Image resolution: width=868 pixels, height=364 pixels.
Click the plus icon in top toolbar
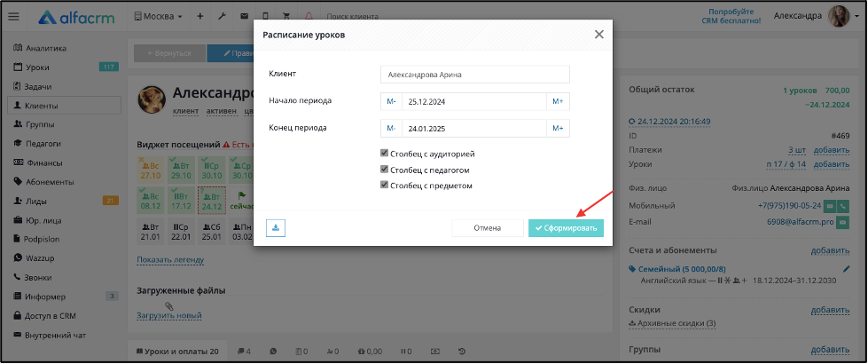click(200, 17)
